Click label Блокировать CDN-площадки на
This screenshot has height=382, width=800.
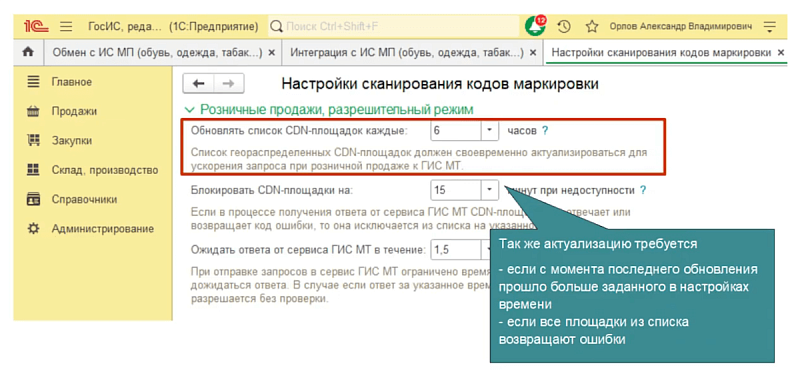[272, 190]
